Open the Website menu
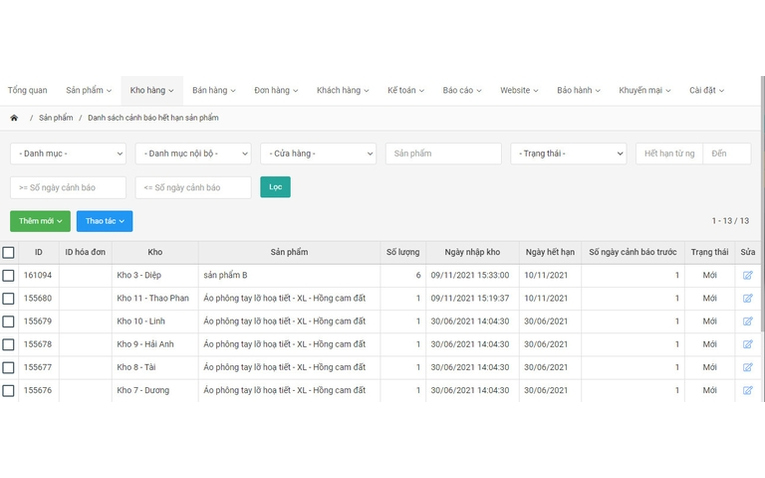 pyautogui.click(x=519, y=90)
